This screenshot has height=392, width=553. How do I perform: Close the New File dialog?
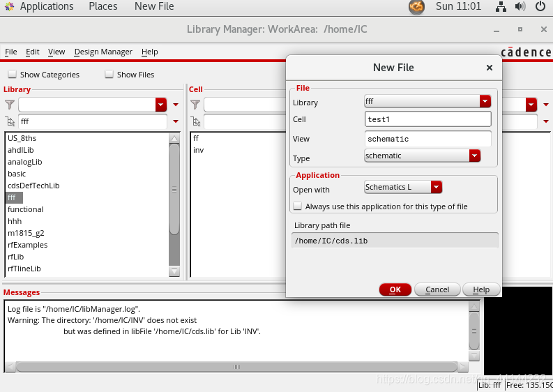(x=489, y=68)
